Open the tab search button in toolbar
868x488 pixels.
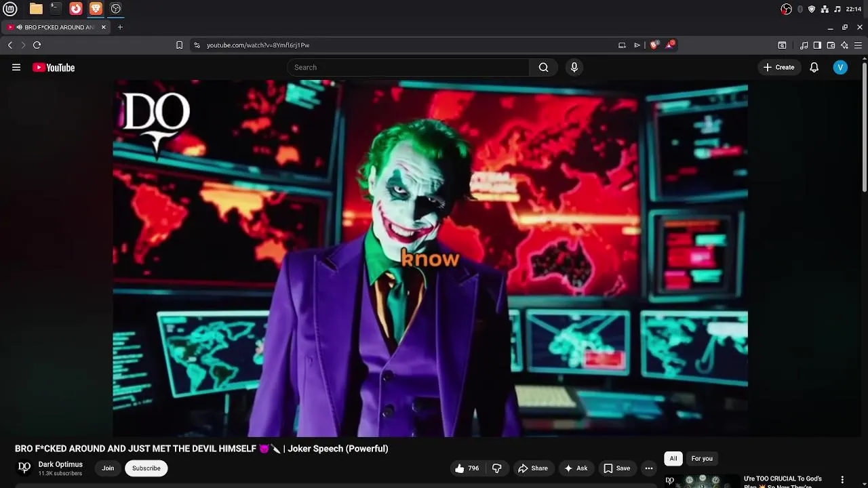click(782, 45)
